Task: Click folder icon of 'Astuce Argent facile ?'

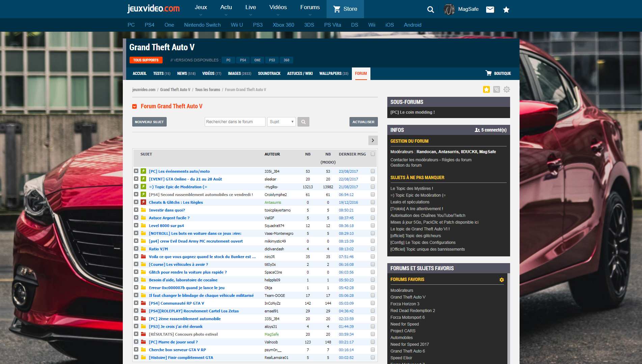Action: pyautogui.click(x=143, y=218)
